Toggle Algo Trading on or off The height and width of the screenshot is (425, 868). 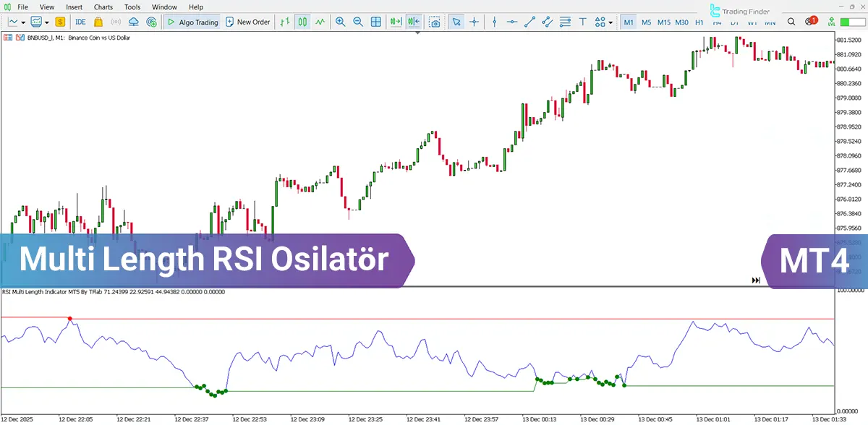coord(192,22)
